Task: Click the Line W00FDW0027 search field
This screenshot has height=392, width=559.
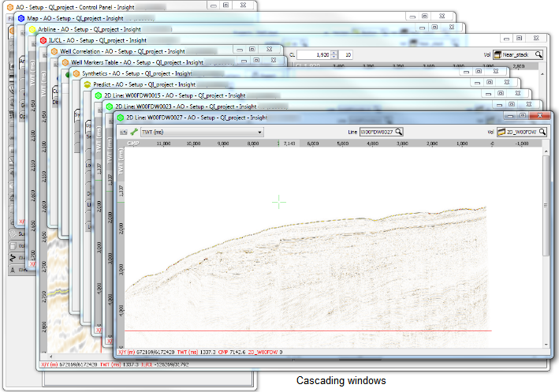Action: (381, 132)
